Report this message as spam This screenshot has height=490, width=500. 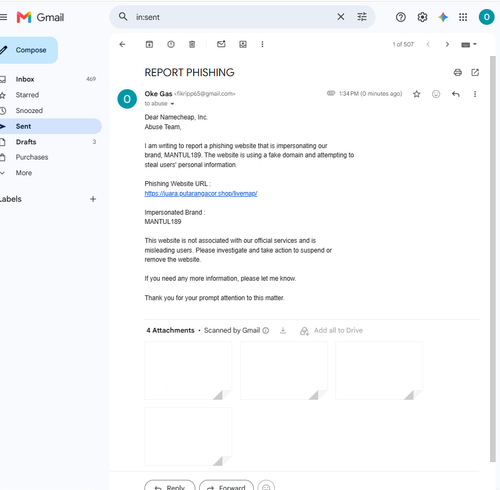click(x=171, y=44)
